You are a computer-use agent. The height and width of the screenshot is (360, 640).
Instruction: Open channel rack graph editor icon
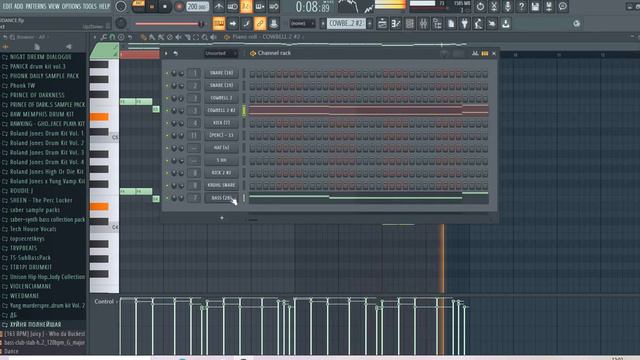(475, 53)
